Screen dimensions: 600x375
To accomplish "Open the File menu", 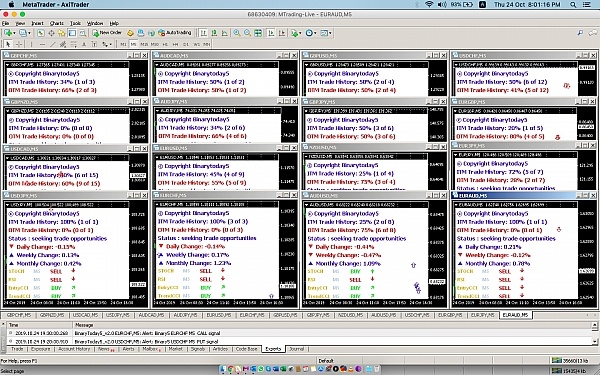I will pos(5,23).
